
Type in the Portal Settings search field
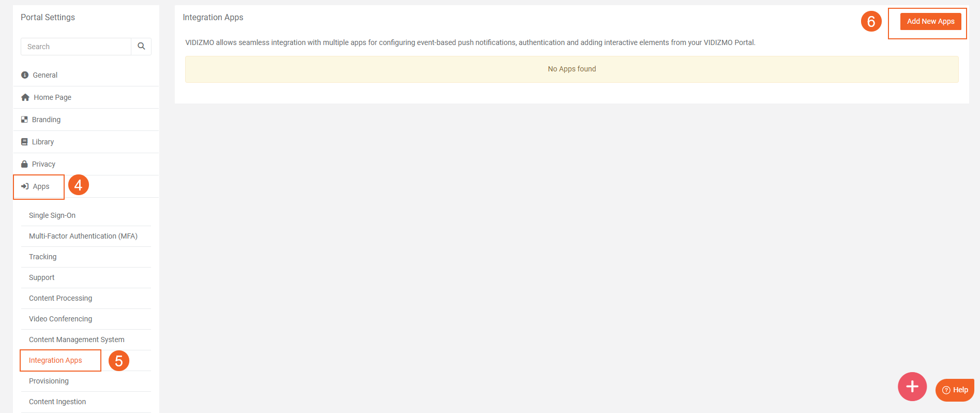coord(76,47)
